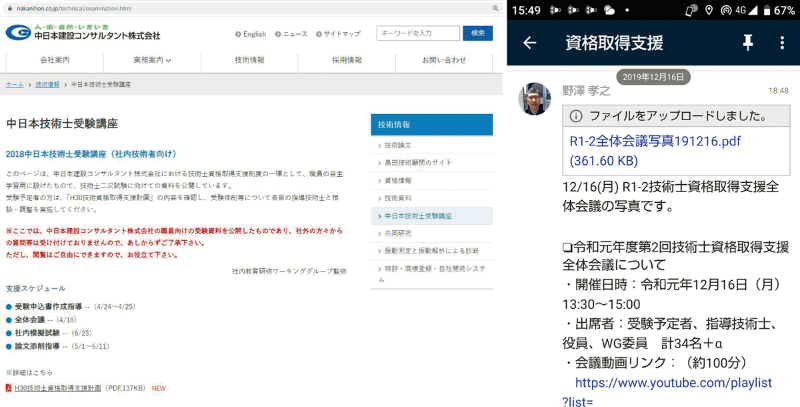Screen dimensions: 800x407
Task: Click the info icon beside file upload notice
Action: coord(577,117)
